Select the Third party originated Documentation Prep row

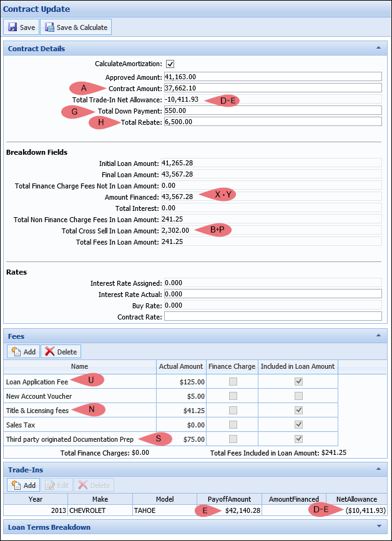coord(171,439)
